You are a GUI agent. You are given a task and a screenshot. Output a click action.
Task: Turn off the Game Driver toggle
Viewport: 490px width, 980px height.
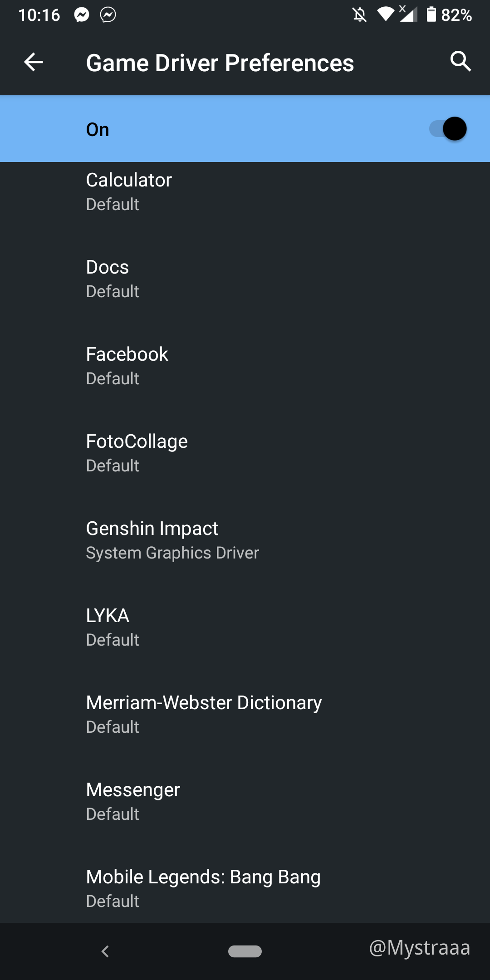(x=448, y=129)
